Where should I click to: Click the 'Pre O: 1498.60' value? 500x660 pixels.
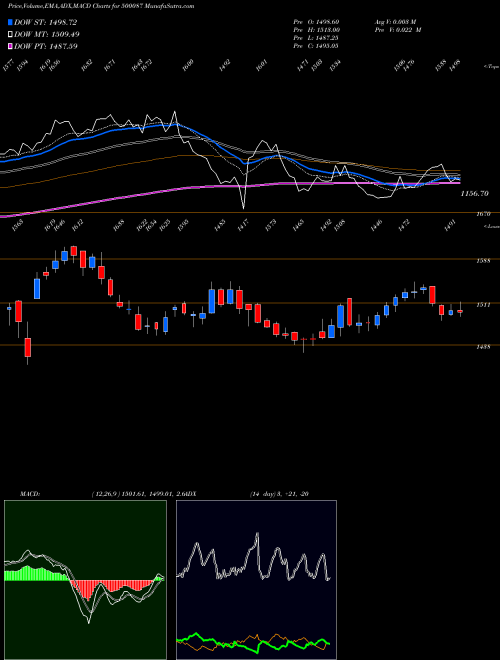click(316, 21)
